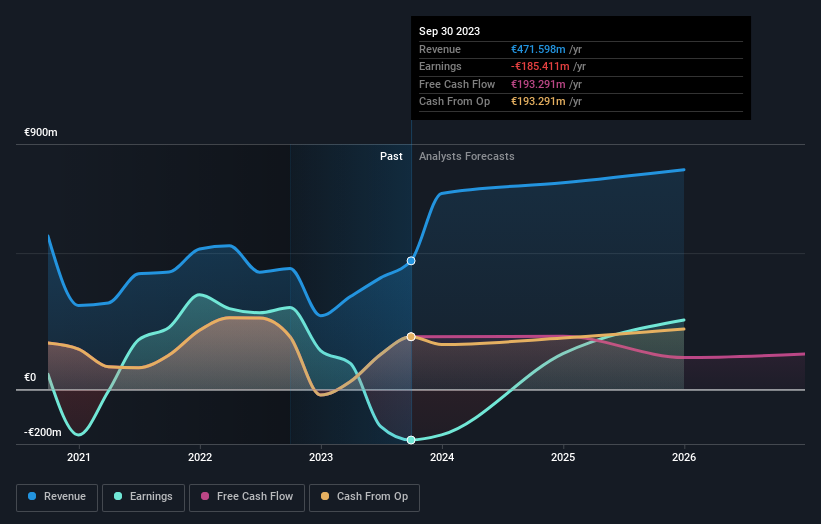Click the Sep 30 2023 tooltip date

(449, 31)
